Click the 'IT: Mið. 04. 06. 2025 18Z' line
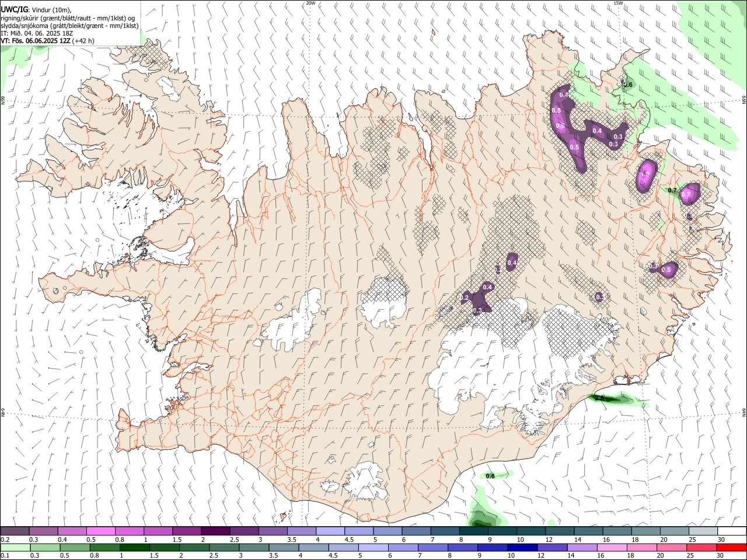747x560 pixels. (x=37, y=33)
